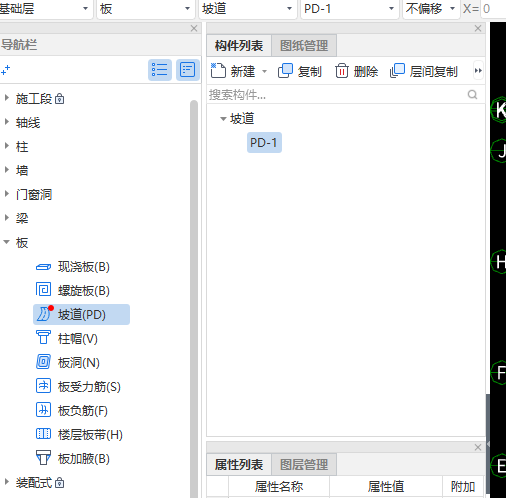The width and height of the screenshot is (506, 498).
Task: Click the 属性名称 column header
Action: (279, 487)
